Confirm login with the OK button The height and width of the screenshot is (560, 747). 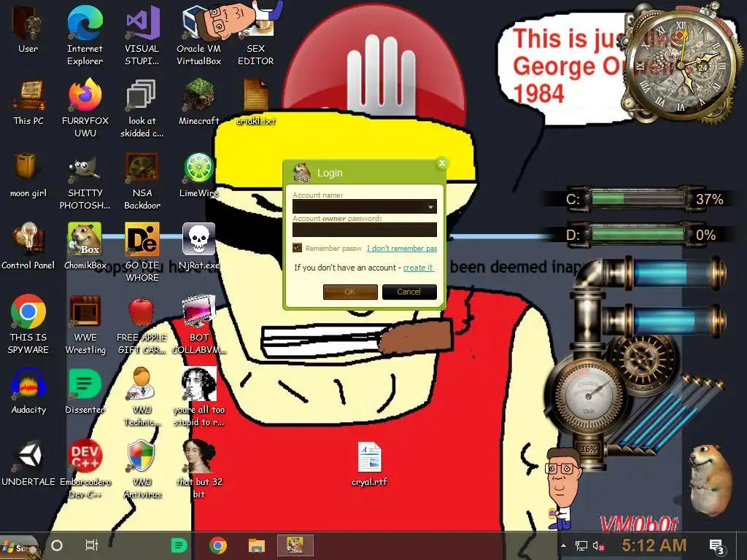coord(350,292)
